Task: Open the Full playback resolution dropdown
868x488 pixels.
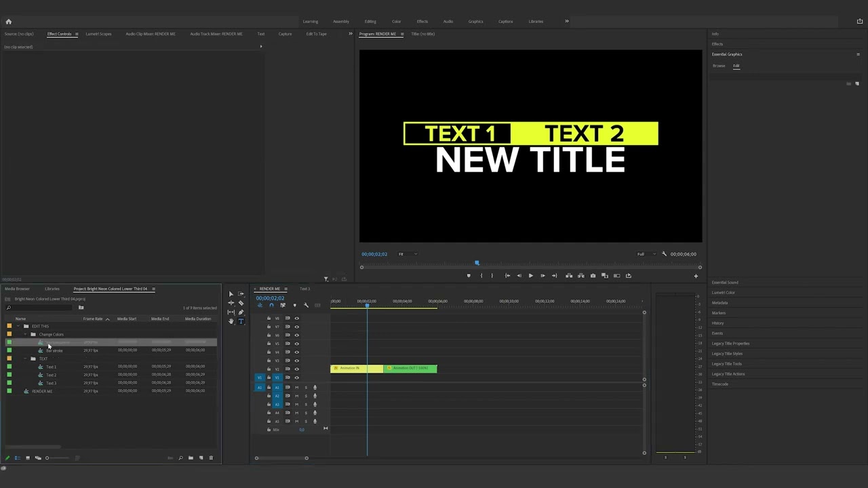Action: (646, 254)
